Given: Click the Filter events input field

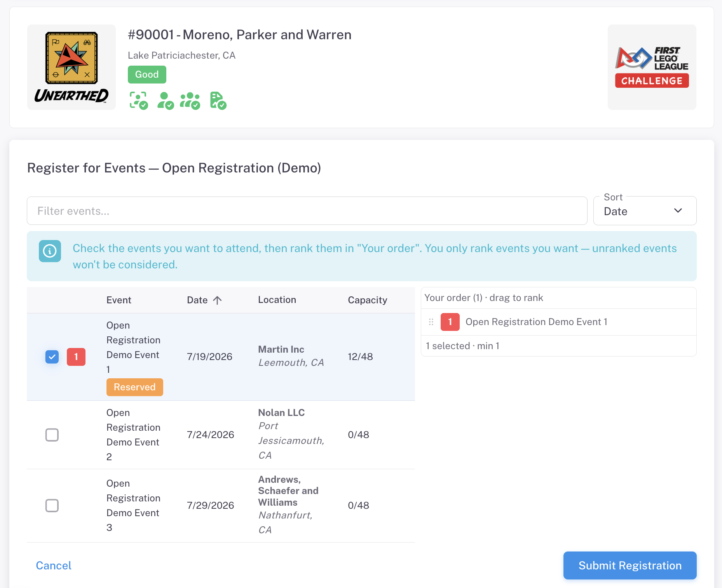Looking at the screenshot, I should pyautogui.click(x=307, y=211).
